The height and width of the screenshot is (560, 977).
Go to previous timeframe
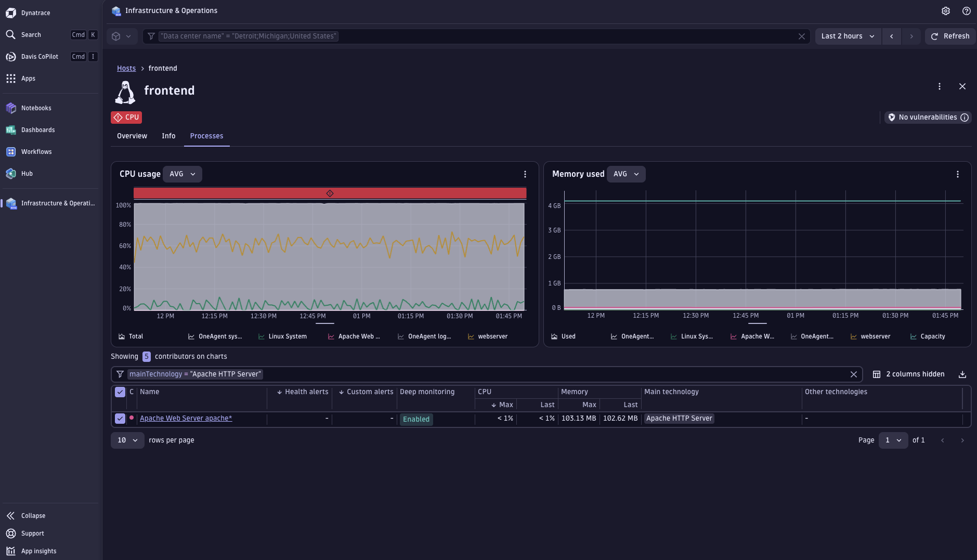point(892,36)
